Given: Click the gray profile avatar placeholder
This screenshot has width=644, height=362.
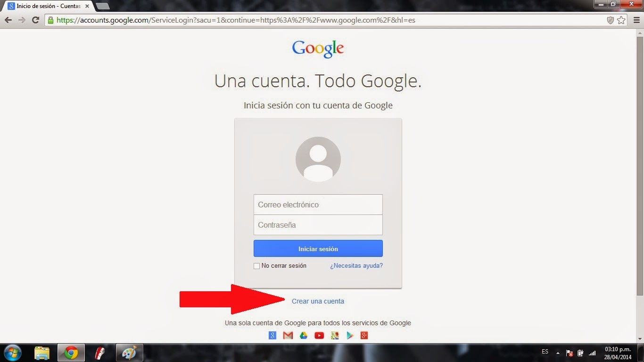Looking at the screenshot, I should [318, 159].
